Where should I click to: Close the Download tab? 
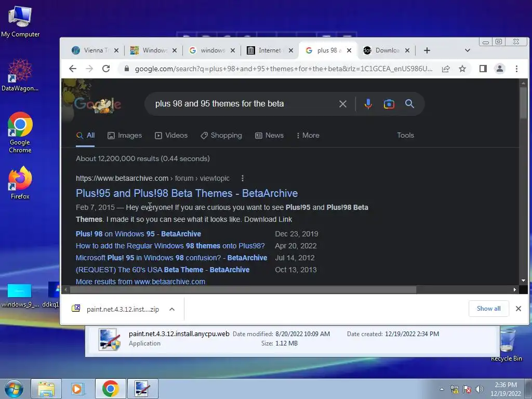tap(407, 50)
